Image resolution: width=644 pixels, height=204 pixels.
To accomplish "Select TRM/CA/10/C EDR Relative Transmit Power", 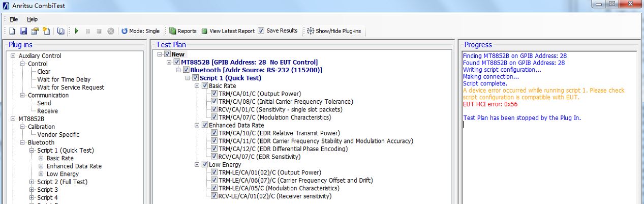I will pos(279,133).
